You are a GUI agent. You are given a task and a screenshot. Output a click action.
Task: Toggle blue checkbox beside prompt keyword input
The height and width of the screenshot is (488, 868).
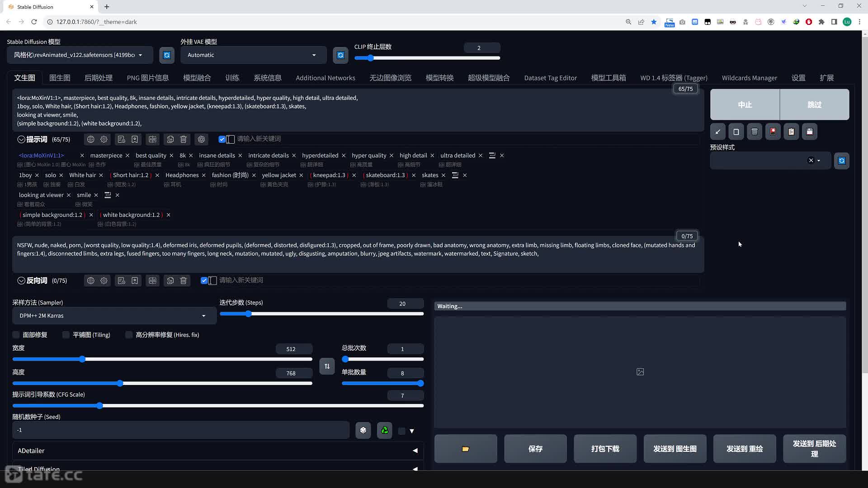coord(222,139)
